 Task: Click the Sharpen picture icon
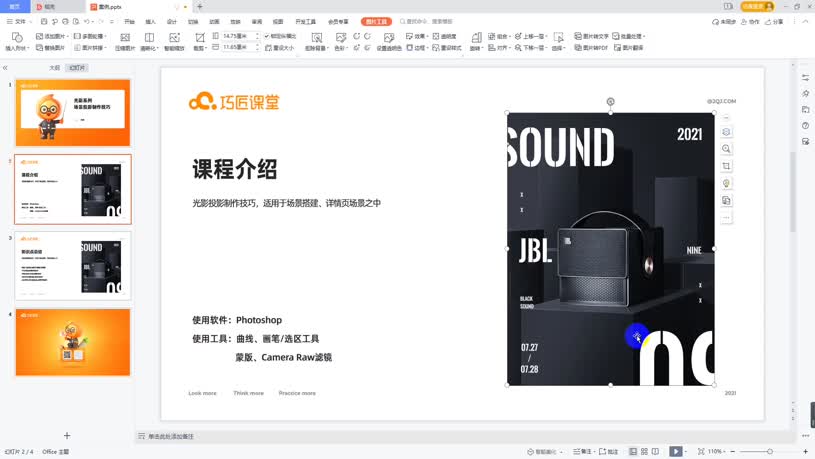click(x=149, y=37)
